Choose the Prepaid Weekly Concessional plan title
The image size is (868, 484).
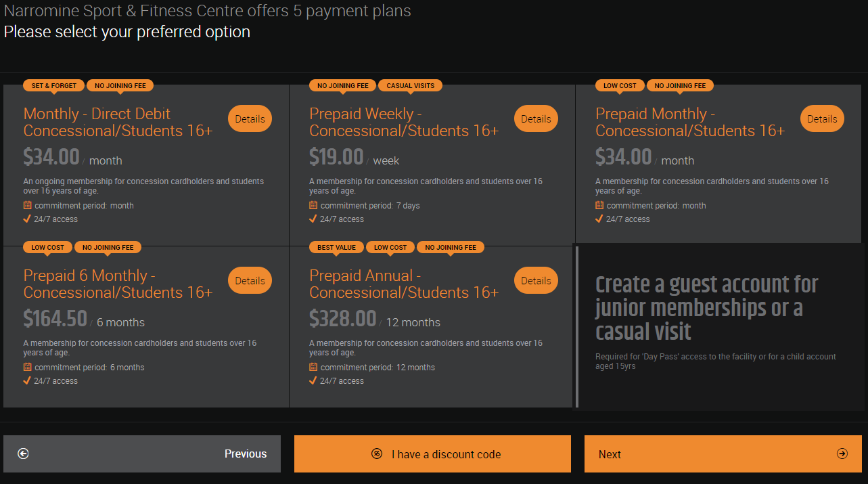(x=404, y=123)
